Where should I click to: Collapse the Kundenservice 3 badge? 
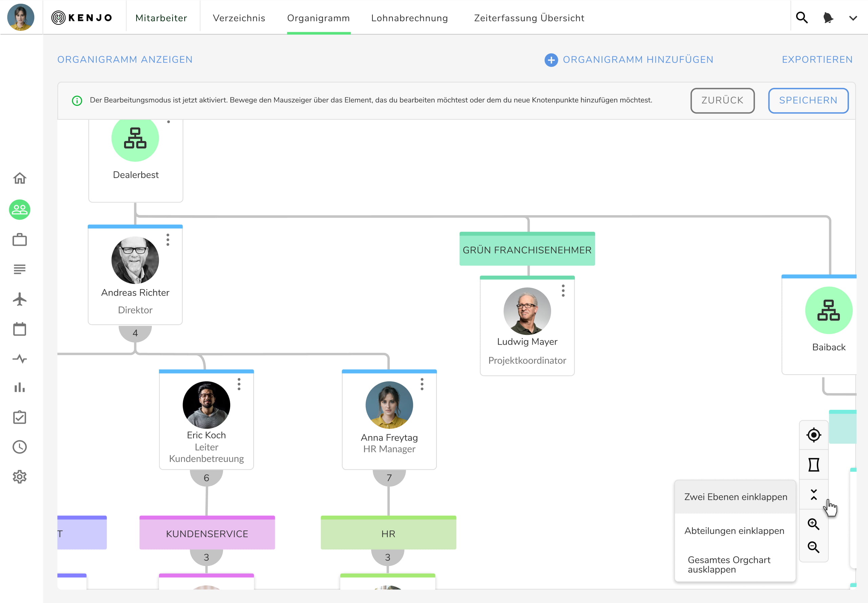coord(206,557)
